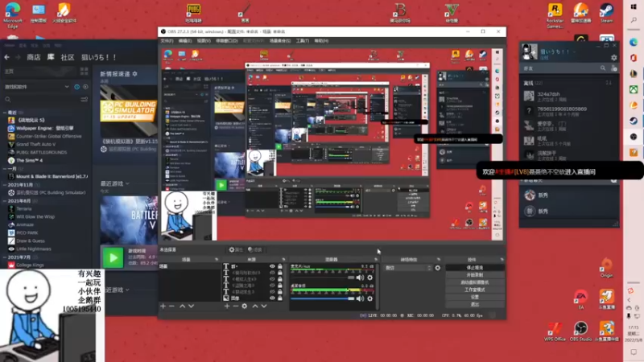The width and height of the screenshot is (644, 362).
Task: Open the scene transition type combo box
Action: coord(408,268)
